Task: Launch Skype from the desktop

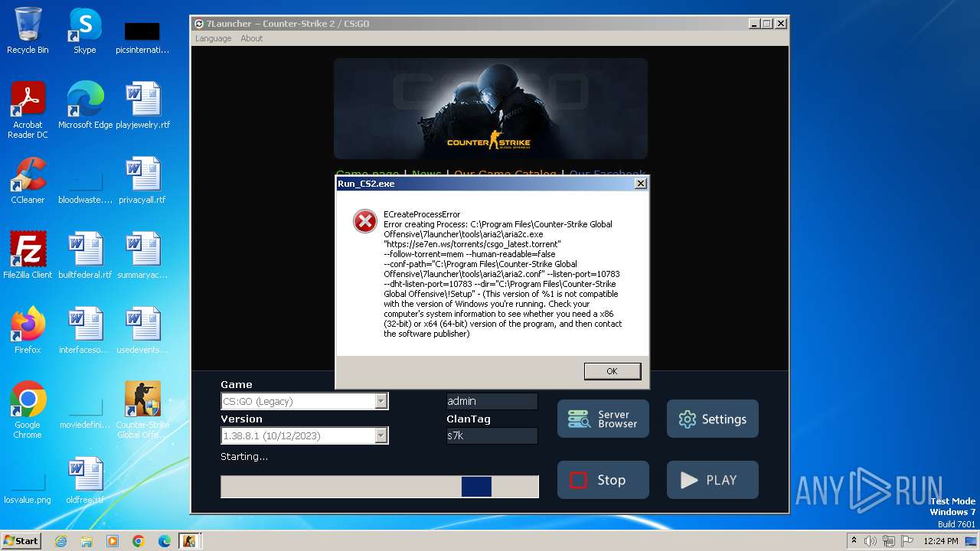Action: [x=84, y=31]
